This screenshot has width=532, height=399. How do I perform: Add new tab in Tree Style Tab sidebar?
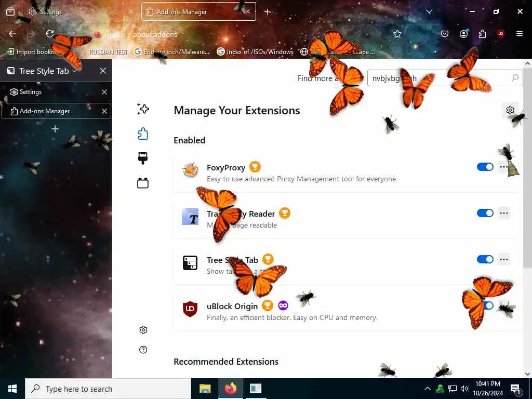click(x=55, y=129)
